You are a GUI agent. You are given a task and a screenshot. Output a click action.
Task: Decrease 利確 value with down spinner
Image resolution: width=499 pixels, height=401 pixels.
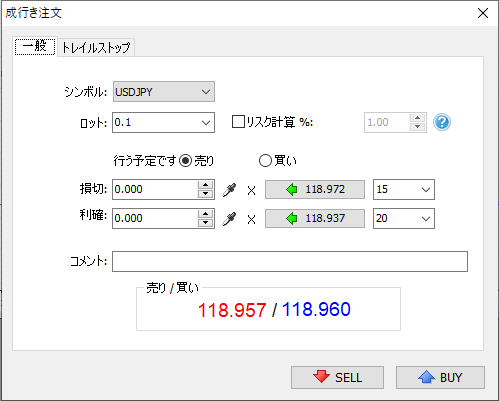click(x=205, y=223)
